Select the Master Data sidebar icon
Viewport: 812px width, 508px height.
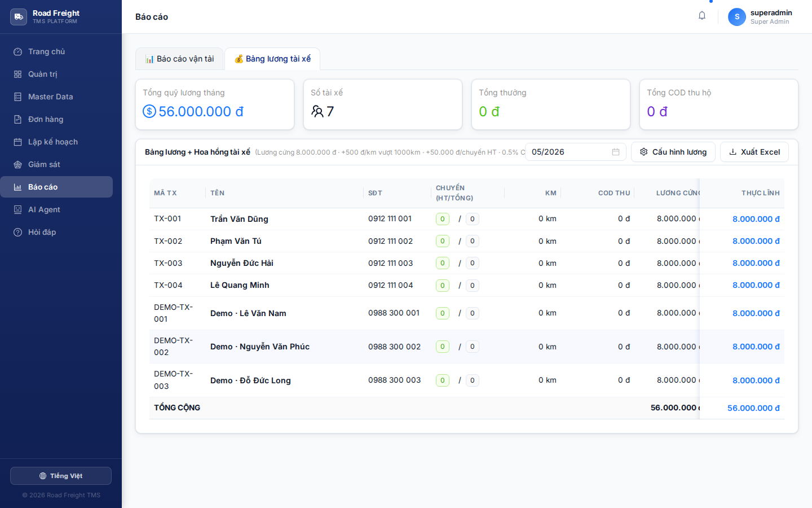pyautogui.click(x=18, y=97)
